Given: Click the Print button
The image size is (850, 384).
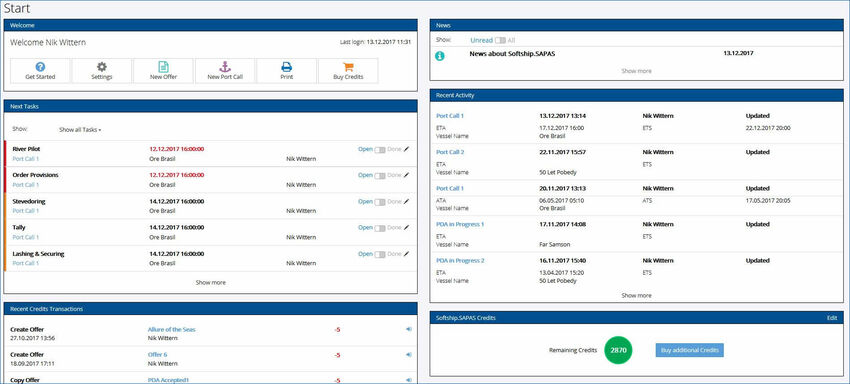Looking at the screenshot, I should 286,71.
